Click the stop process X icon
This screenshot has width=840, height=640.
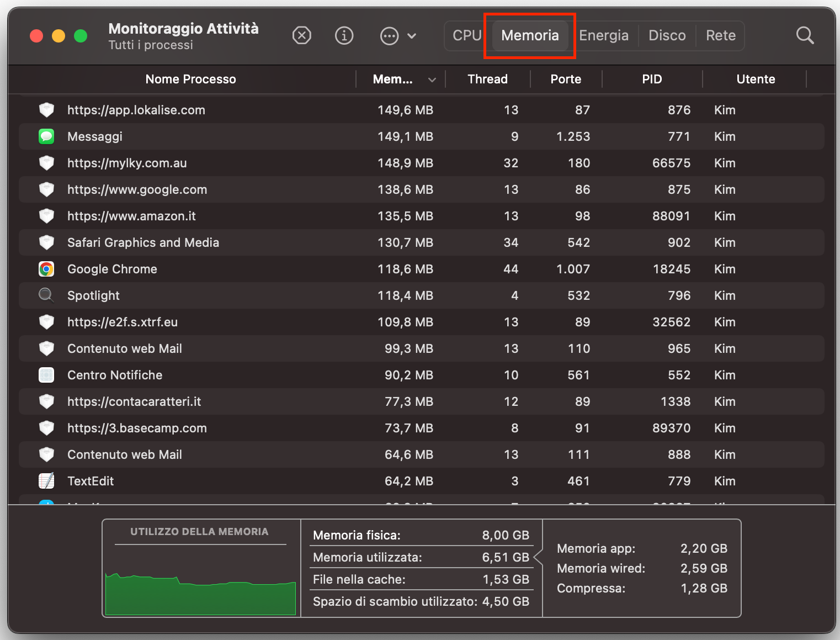(x=301, y=36)
